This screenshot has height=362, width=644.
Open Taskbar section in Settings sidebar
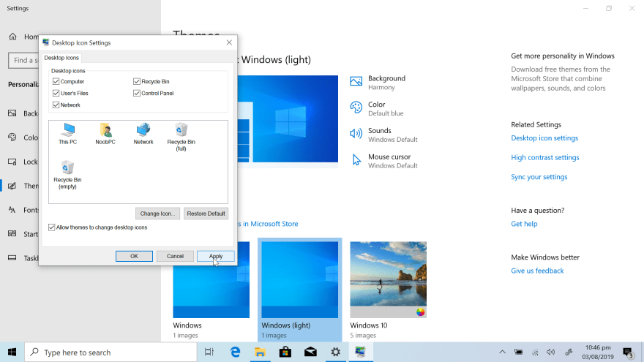tap(23, 258)
